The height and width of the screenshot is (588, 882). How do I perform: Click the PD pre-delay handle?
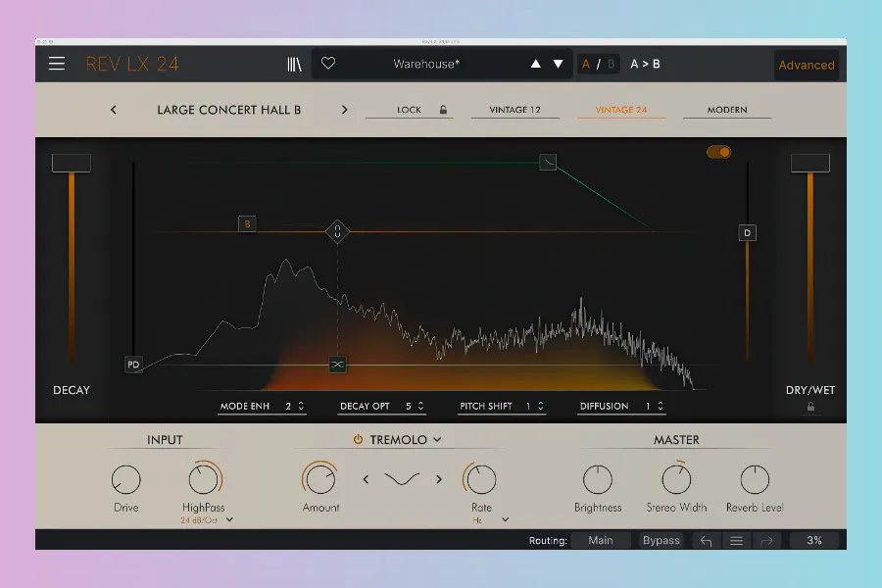click(133, 365)
